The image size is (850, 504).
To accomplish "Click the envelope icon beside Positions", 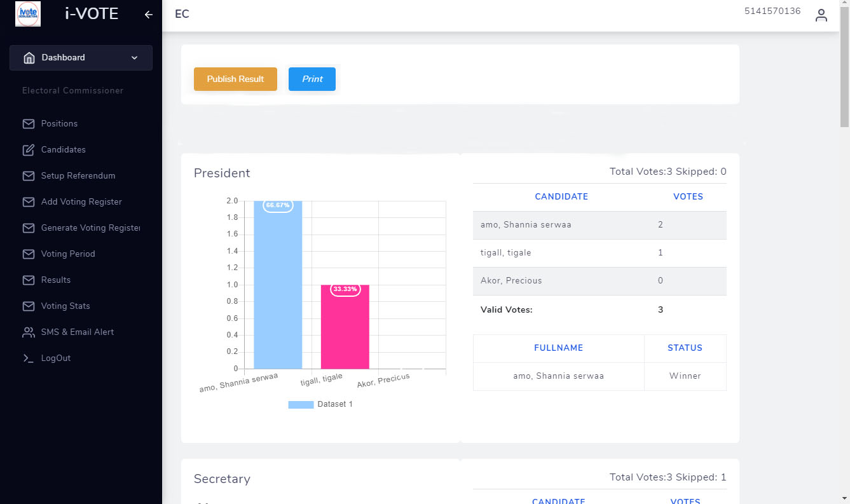I will 29,124.
